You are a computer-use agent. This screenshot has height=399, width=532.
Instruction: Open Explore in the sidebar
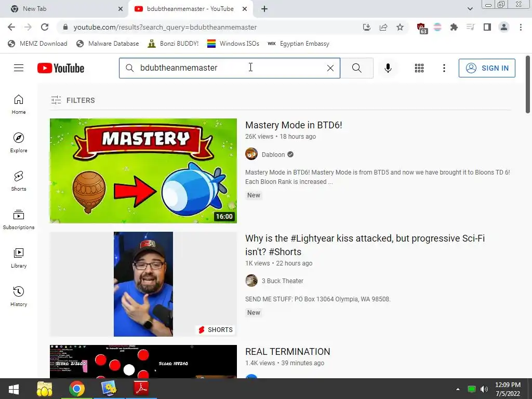click(19, 142)
